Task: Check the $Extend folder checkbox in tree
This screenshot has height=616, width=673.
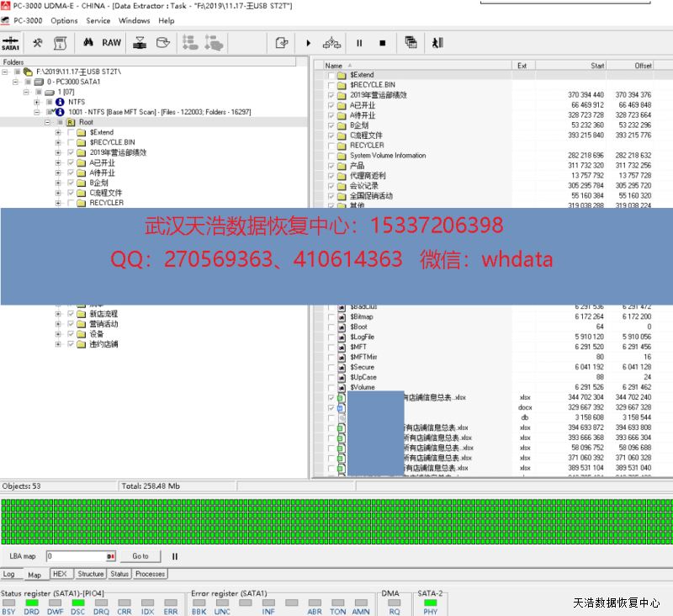Action: click(71, 132)
